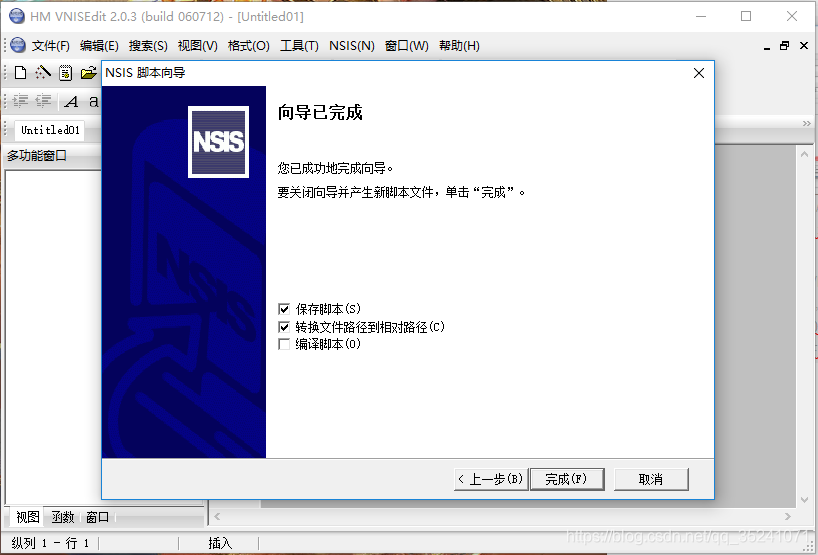
Task: Click the 完成(F) finish button
Action: point(567,479)
